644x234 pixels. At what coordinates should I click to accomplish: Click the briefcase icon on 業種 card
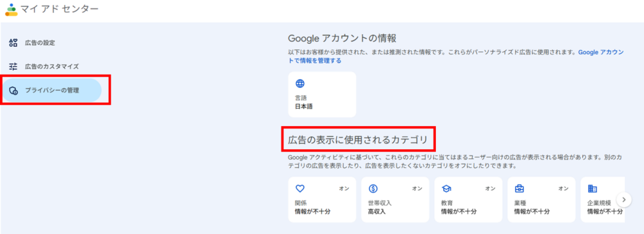[x=520, y=188]
